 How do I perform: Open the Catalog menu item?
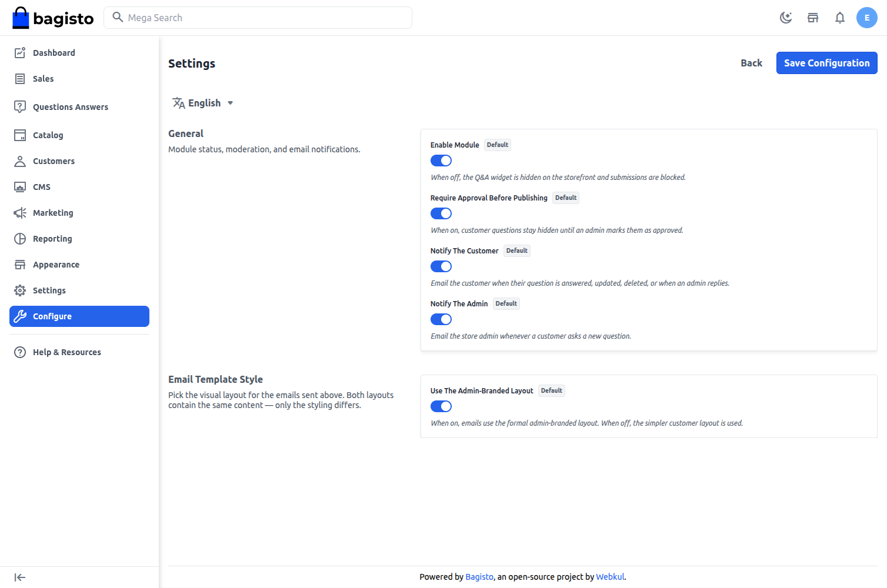[x=79, y=135]
